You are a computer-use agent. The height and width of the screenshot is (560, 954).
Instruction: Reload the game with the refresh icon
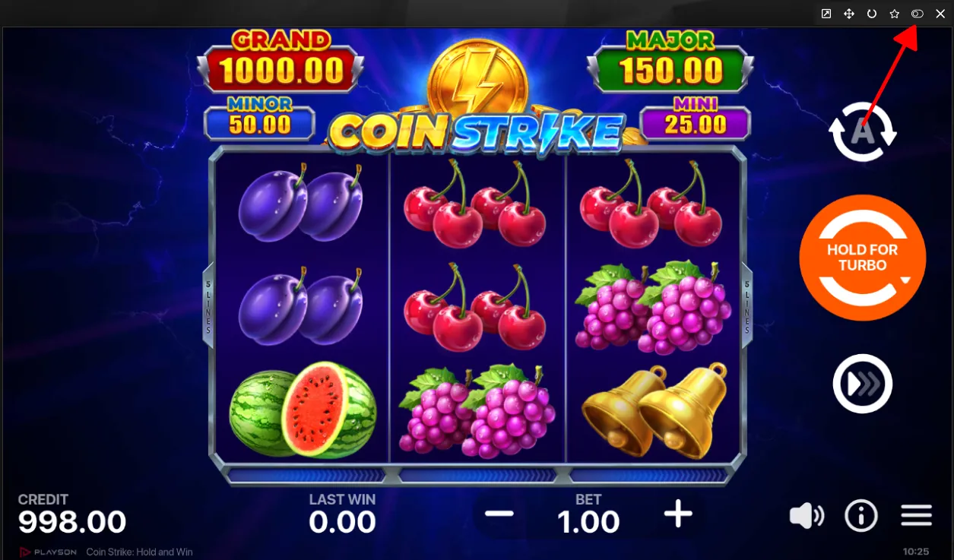pyautogui.click(x=872, y=14)
